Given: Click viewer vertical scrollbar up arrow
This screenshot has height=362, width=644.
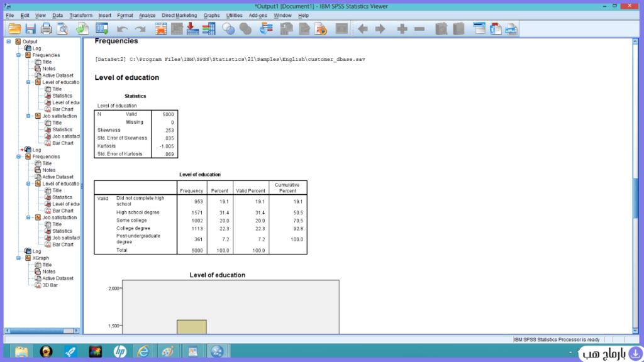Looking at the screenshot, I should [x=635, y=41].
